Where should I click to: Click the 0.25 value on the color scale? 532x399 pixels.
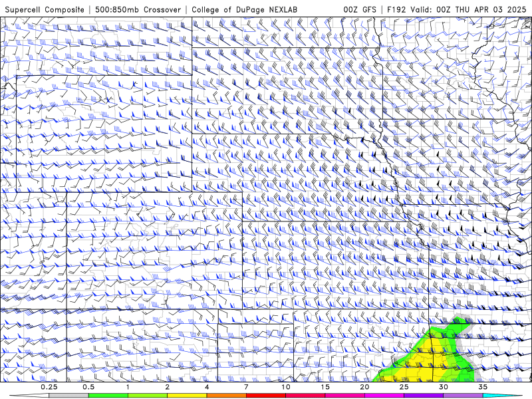tap(49, 387)
